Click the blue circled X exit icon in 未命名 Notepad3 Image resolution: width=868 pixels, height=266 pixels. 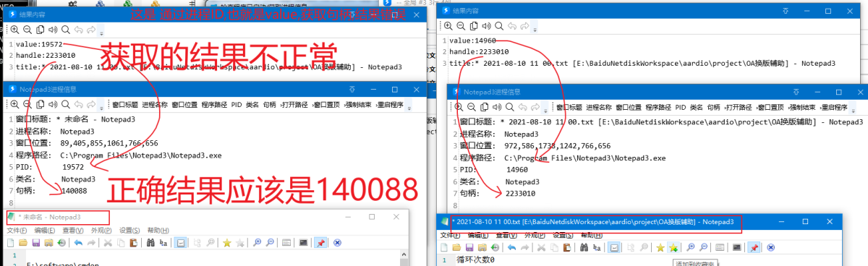click(x=337, y=243)
